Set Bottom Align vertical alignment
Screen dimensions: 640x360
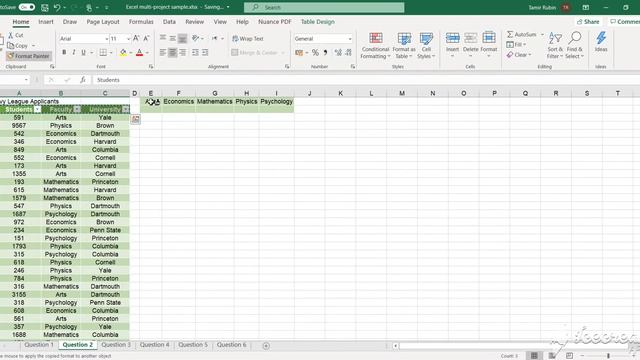182,38
